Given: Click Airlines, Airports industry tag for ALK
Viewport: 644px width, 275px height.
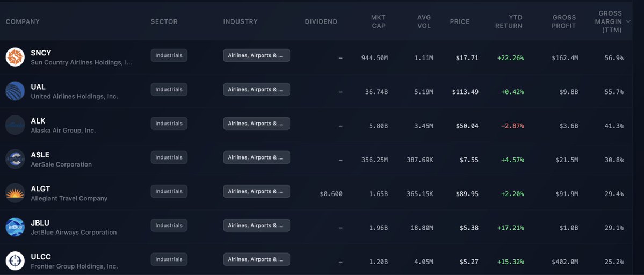Looking at the screenshot, I should [x=256, y=124].
